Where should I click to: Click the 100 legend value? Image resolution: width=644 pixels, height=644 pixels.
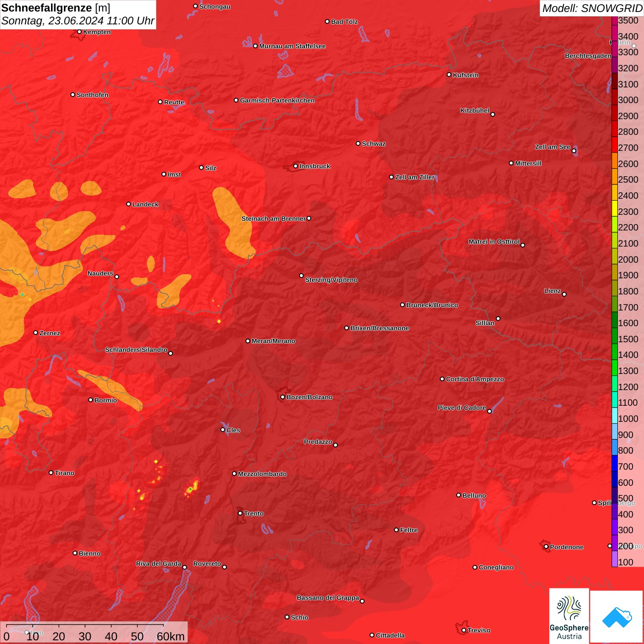626,562
